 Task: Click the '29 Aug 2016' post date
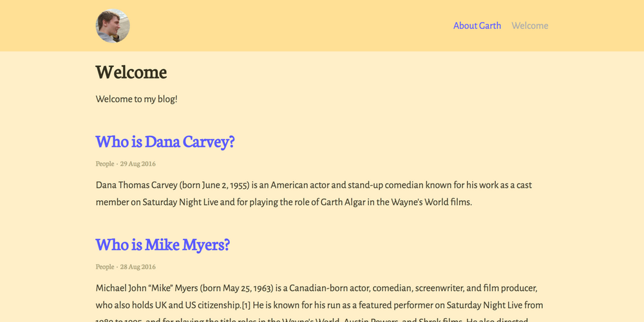(138, 164)
